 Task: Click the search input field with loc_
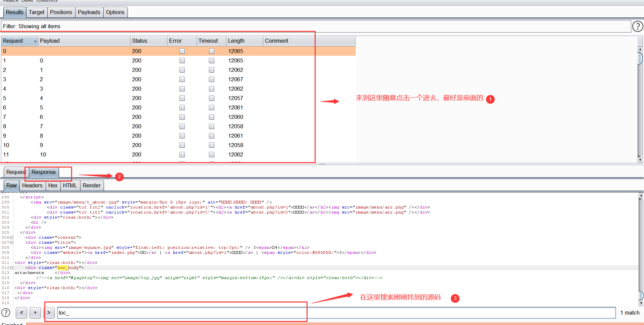pyautogui.click(x=336, y=313)
